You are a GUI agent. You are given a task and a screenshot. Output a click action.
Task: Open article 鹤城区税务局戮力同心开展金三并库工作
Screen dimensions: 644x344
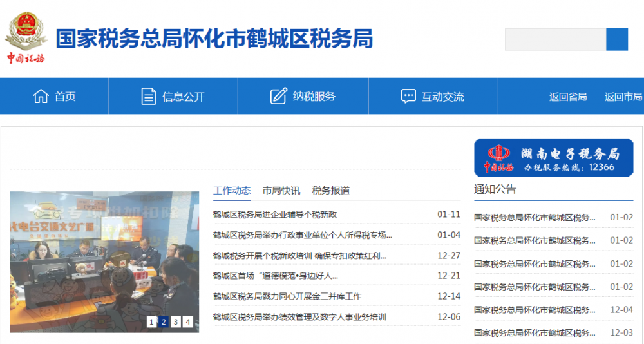tap(287, 296)
